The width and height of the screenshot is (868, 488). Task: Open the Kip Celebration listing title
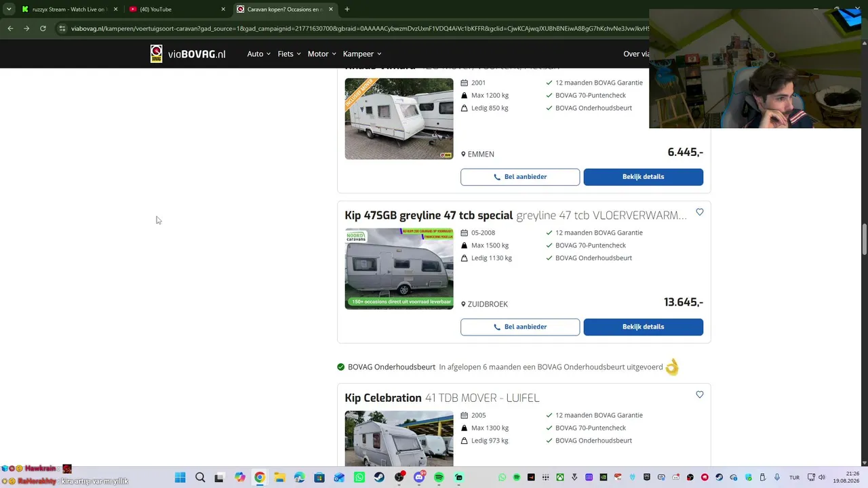(383, 398)
